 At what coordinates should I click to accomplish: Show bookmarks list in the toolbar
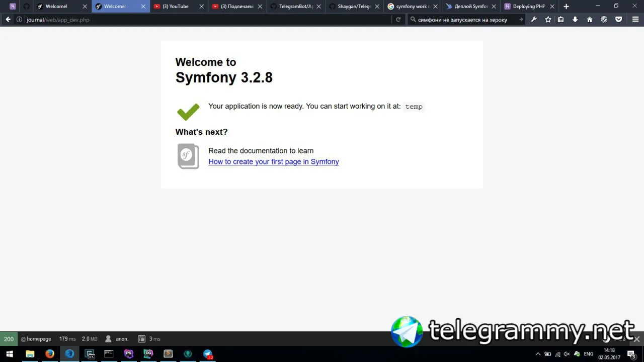point(560,20)
